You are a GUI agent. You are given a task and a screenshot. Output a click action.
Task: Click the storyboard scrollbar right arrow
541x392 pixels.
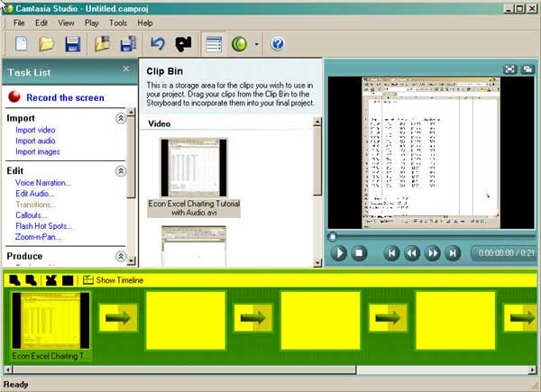tap(533, 370)
